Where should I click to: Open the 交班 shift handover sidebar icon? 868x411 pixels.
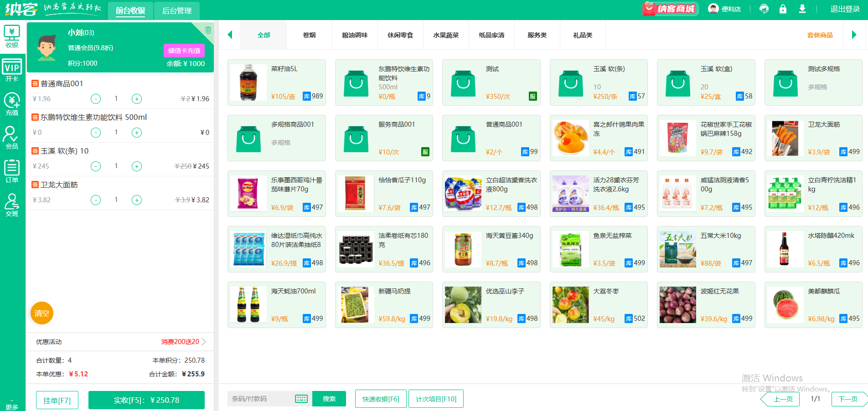pyautogui.click(x=12, y=205)
